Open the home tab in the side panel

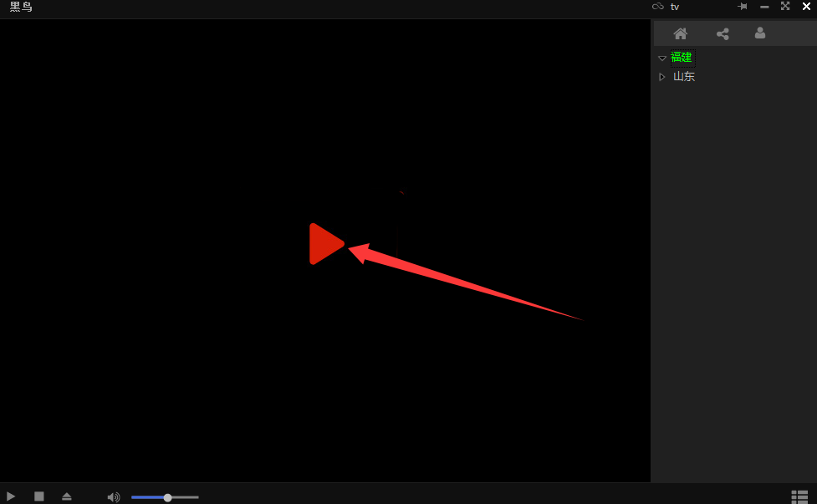tap(680, 33)
